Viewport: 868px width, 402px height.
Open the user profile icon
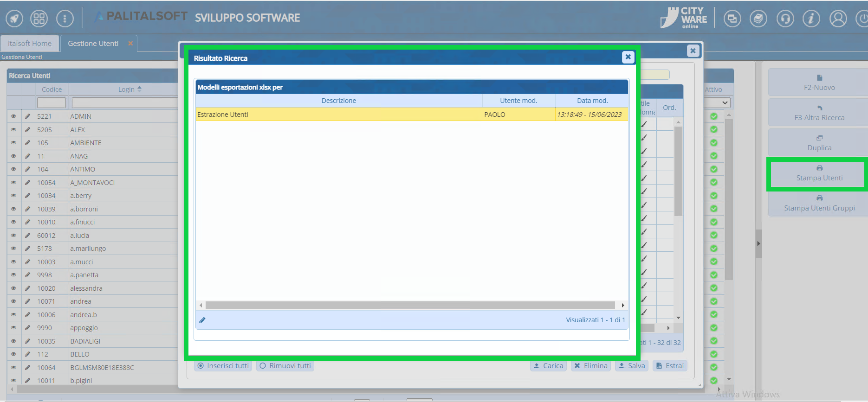pos(838,19)
